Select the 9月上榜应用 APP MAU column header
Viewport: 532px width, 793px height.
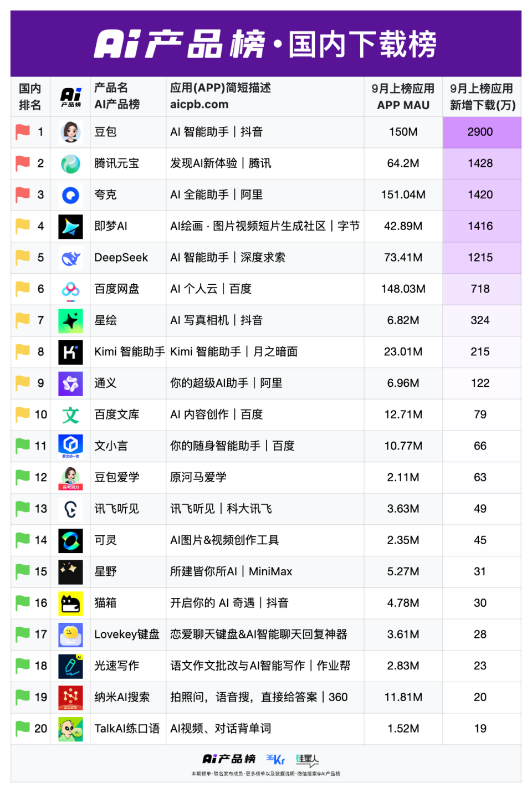tap(403, 97)
